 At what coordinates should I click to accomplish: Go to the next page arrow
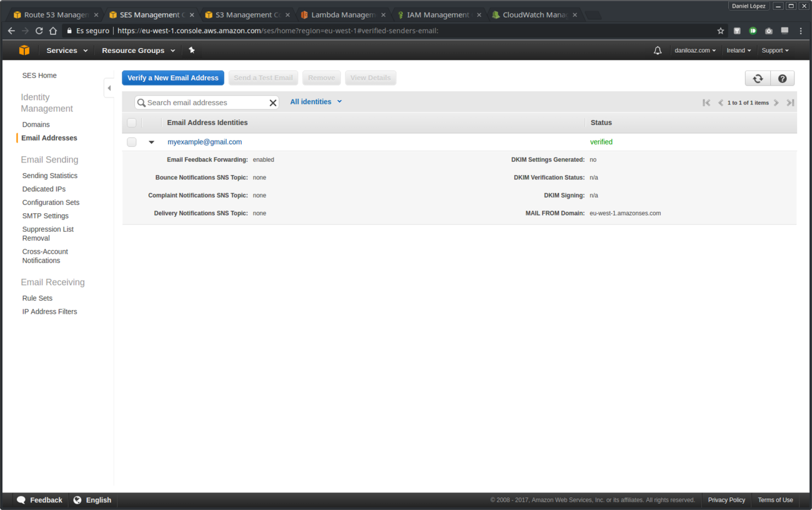(x=776, y=102)
